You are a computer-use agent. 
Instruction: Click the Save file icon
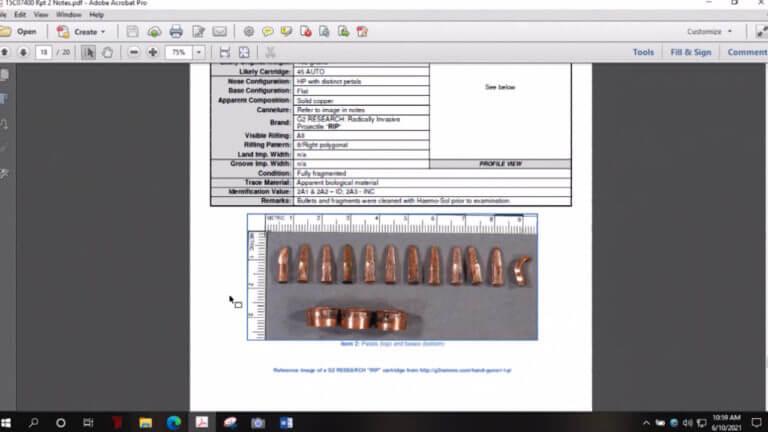132,32
